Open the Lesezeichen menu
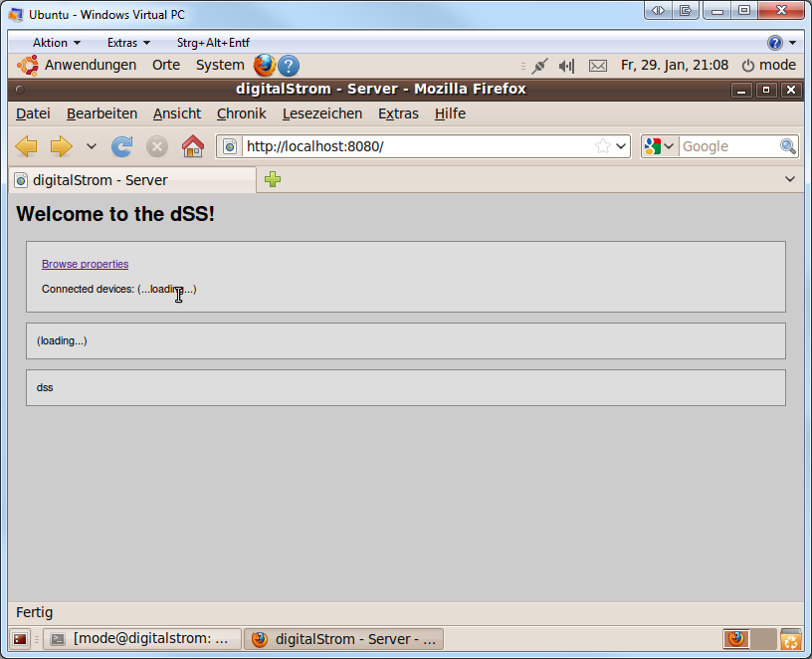812x659 pixels. (x=322, y=113)
